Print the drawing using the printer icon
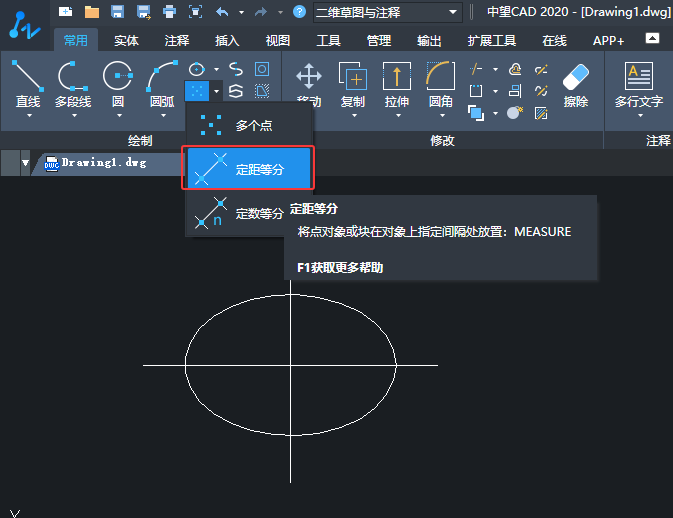The width and height of the screenshot is (673, 518). coord(170,12)
